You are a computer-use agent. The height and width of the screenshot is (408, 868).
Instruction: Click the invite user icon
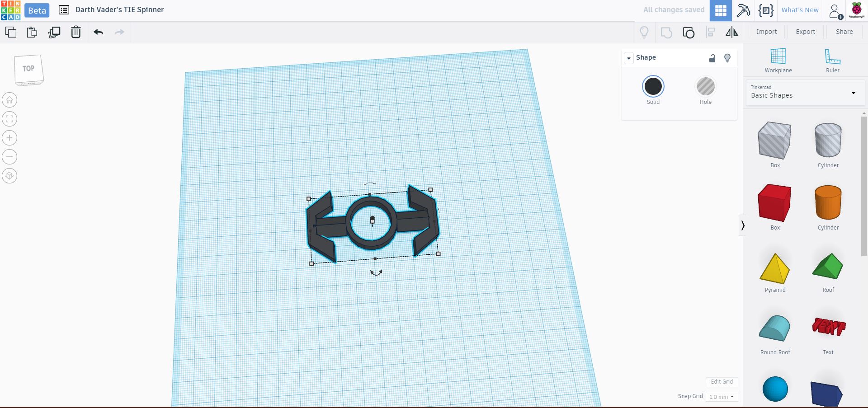836,11
